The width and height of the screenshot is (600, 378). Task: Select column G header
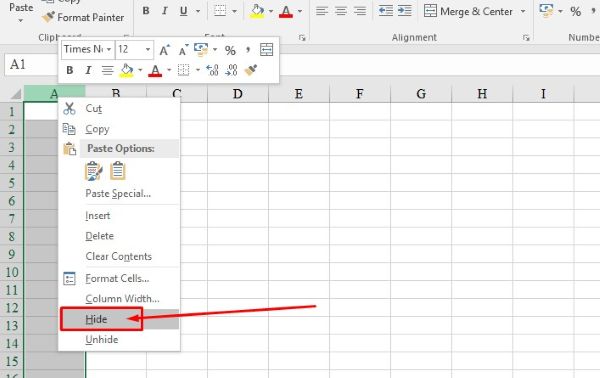pyautogui.click(x=421, y=94)
